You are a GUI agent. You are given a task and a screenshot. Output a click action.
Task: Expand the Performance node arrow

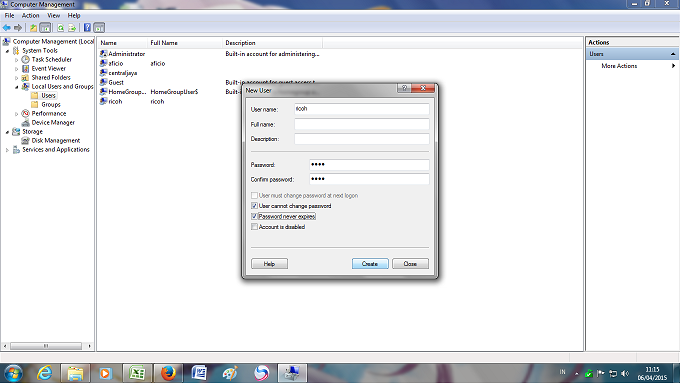(x=17, y=114)
